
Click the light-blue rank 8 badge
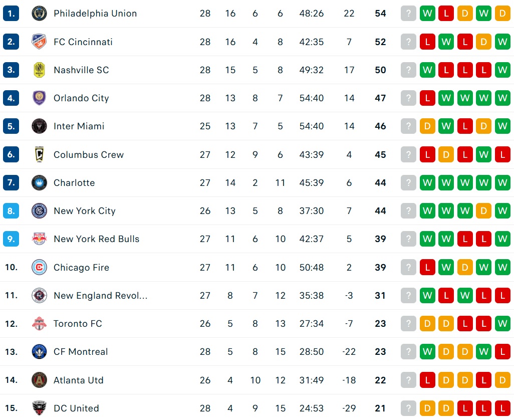[11, 211]
